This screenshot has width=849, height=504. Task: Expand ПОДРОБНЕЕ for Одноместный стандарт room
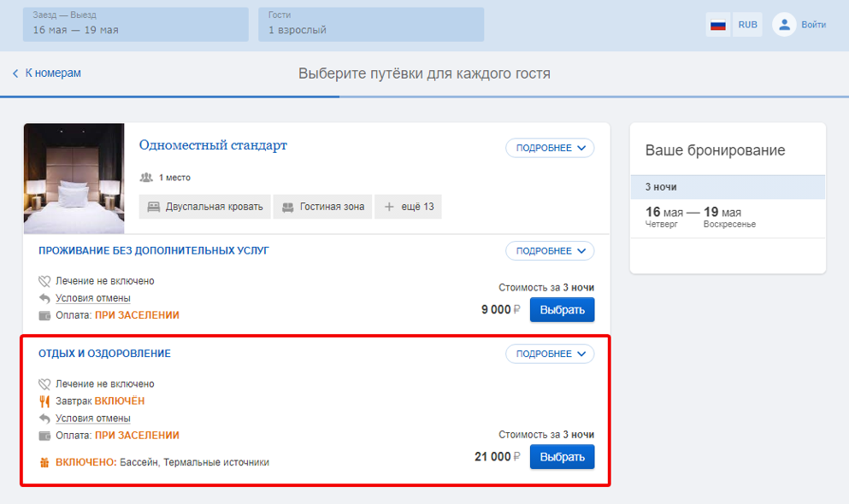click(x=550, y=148)
